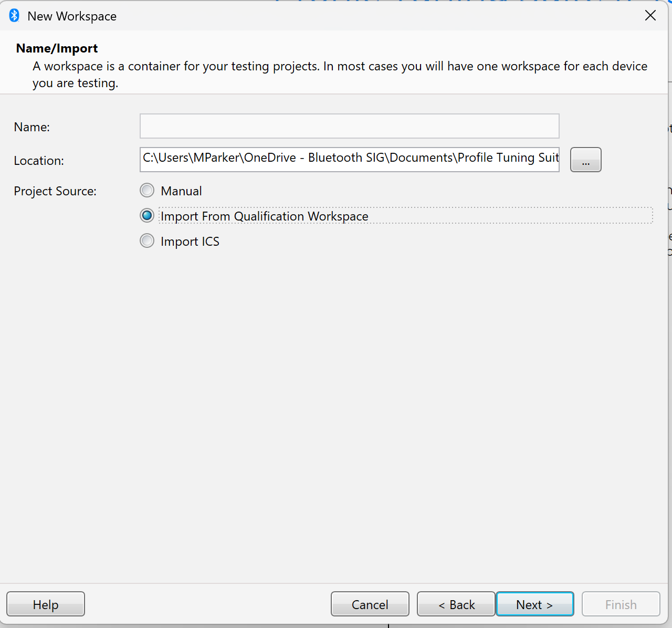Select the Import ICS radio button

[x=147, y=241]
